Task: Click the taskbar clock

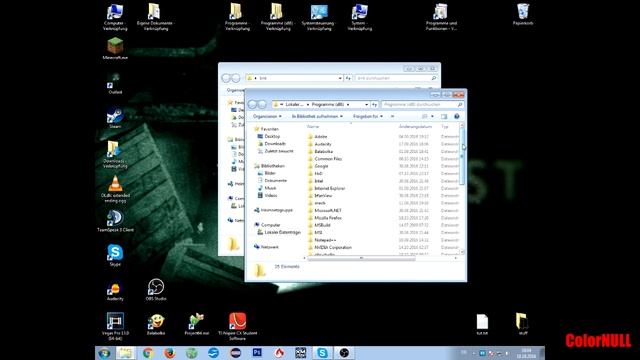Action: coord(526,353)
